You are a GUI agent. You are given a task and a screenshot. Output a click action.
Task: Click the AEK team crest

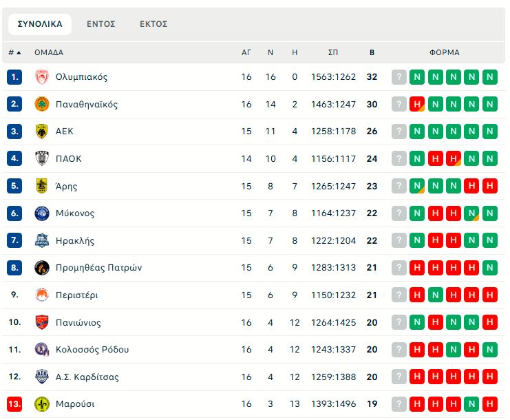(42, 132)
